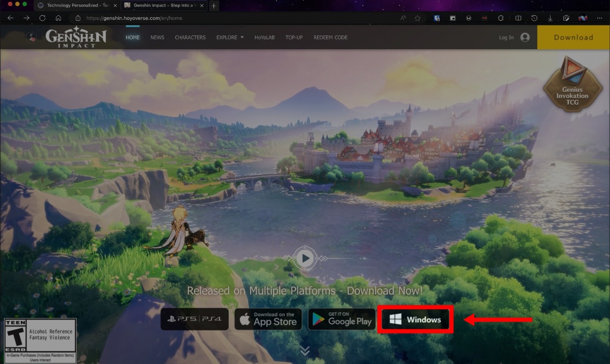Open a new browser tab
Image resolution: width=610 pixels, height=364 pixels.
click(x=214, y=6)
